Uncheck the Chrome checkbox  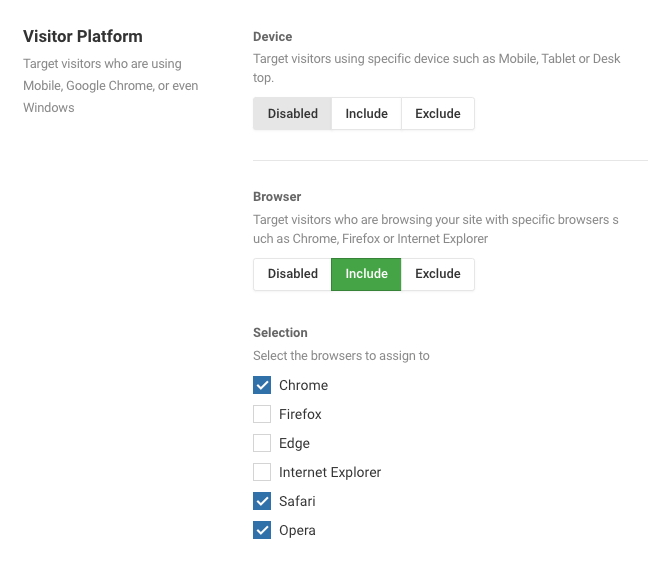point(262,385)
